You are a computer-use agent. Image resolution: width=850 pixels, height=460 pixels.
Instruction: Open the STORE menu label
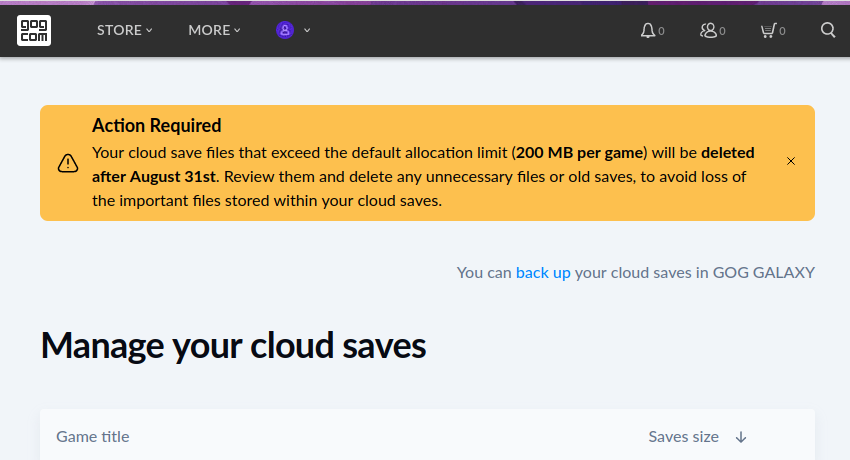click(119, 30)
